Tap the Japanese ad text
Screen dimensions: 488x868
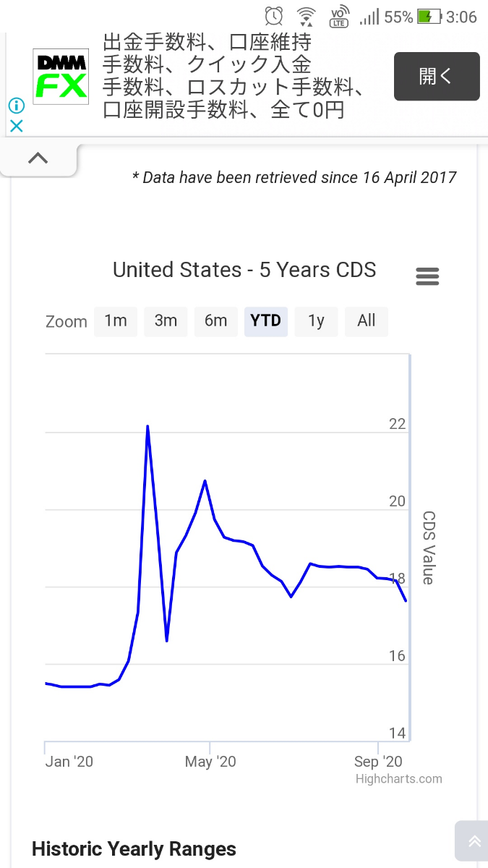pyautogui.click(x=231, y=76)
